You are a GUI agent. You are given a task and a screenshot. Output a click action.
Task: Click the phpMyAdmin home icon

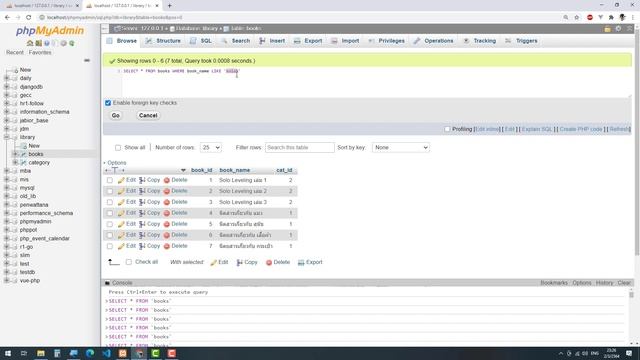pos(30,43)
